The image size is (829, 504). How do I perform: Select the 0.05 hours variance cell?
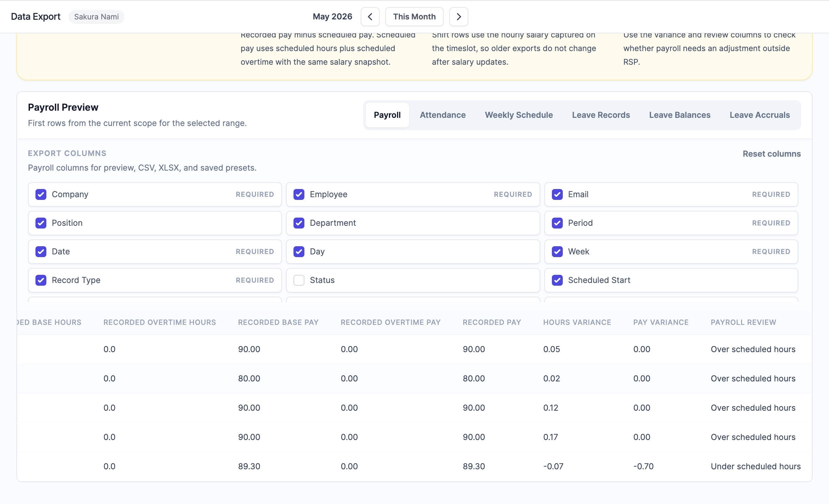[552, 349]
